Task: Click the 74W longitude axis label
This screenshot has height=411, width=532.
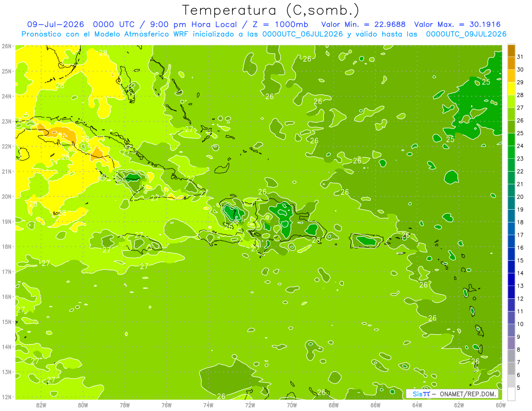Action: (208, 405)
